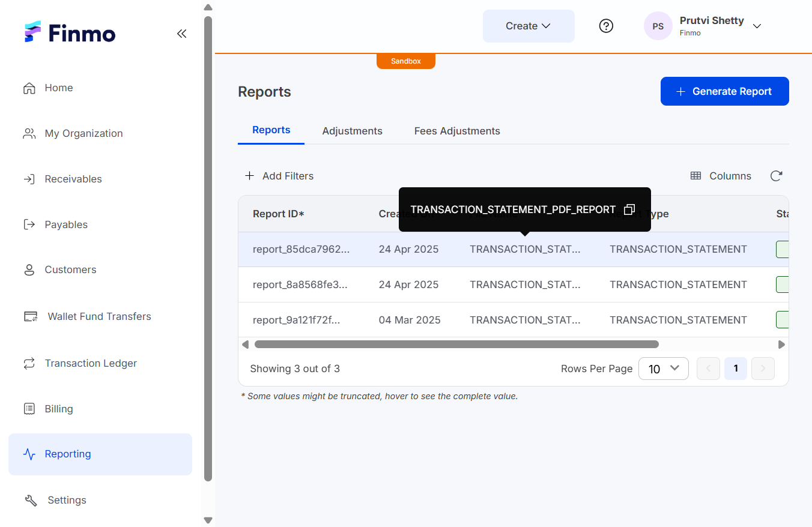Select Reporting in the sidebar
Image resolution: width=812 pixels, height=527 pixels.
tap(100, 454)
